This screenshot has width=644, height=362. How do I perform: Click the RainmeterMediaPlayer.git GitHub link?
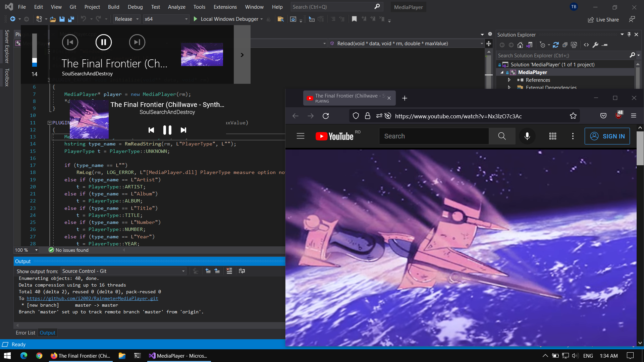tap(92, 298)
